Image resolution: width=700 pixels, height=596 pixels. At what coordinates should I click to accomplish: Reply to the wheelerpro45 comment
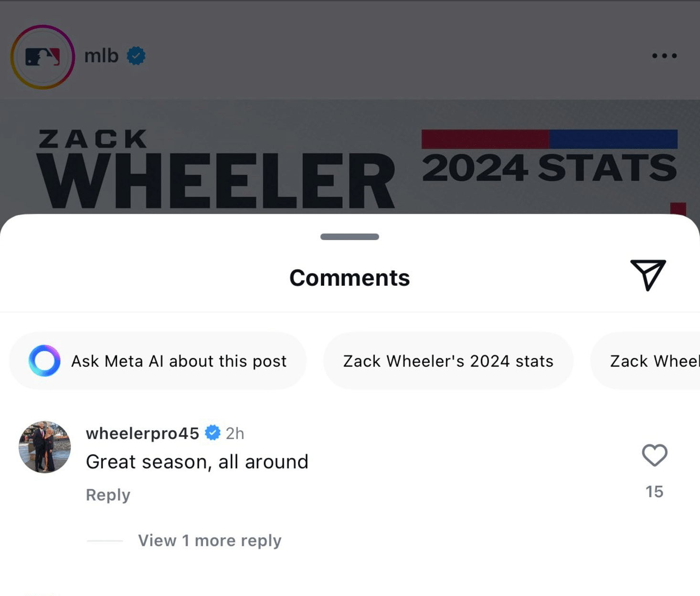[x=108, y=495]
